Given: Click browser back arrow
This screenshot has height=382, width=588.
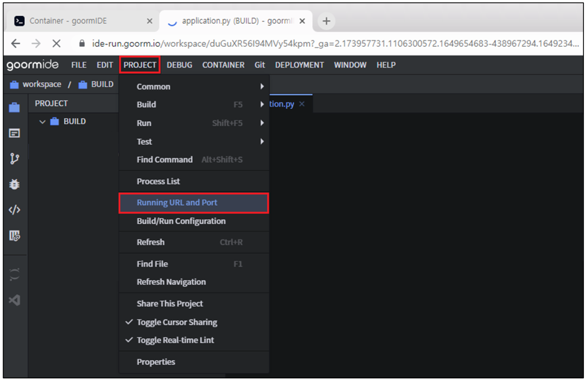Looking at the screenshot, I should (16, 44).
